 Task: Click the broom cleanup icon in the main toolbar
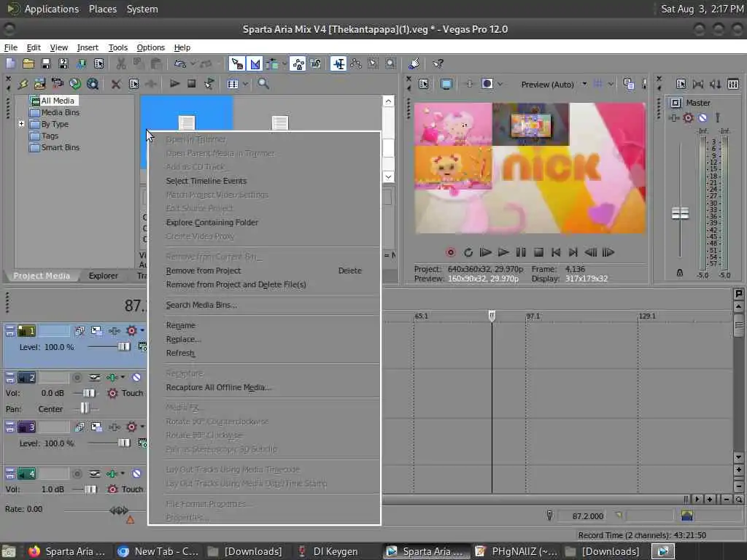click(414, 63)
